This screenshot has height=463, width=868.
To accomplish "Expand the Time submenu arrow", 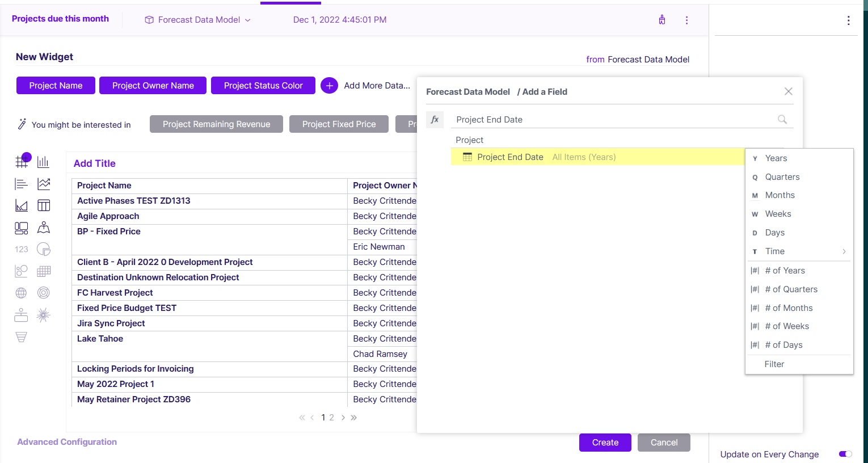I will (x=844, y=251).
